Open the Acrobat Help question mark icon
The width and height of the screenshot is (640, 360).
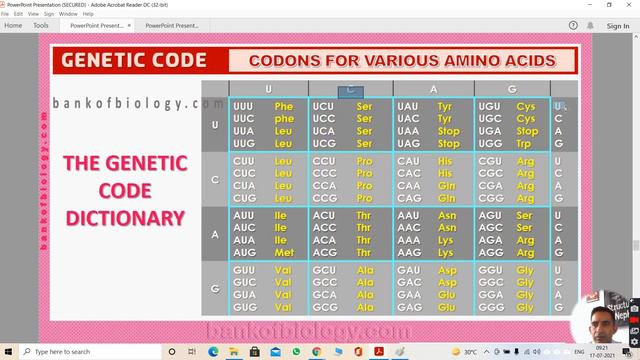pyautogui.click(x=573, y=26)
